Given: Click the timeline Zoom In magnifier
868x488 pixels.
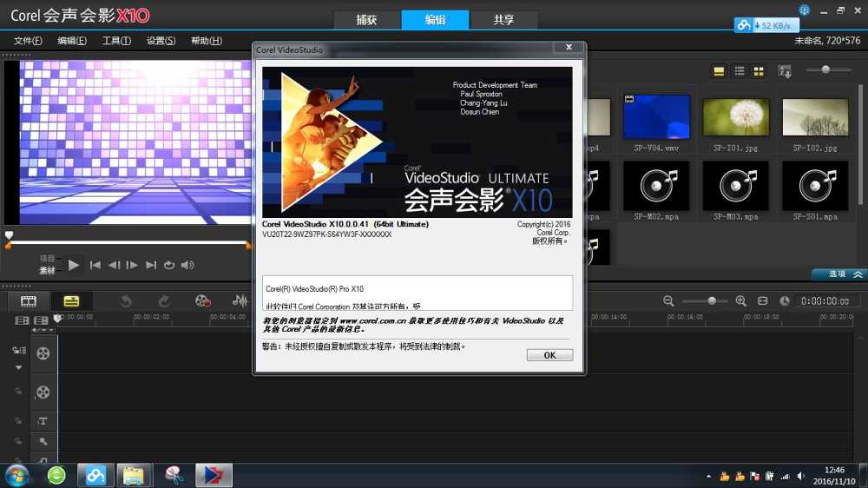Looking at the screenshot, I should pyautogui.click(x=740, y=300).
